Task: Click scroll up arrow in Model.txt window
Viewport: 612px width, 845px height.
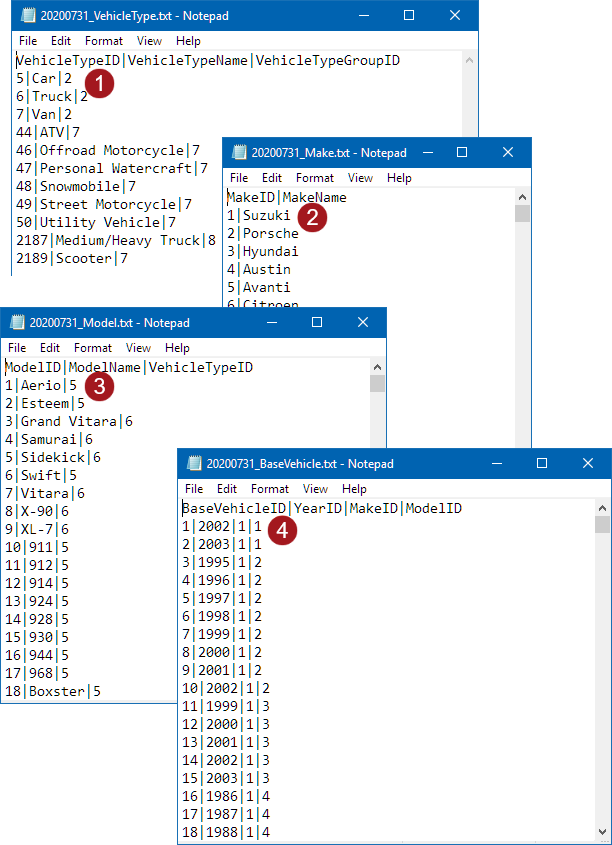Action: click(377, 368)
